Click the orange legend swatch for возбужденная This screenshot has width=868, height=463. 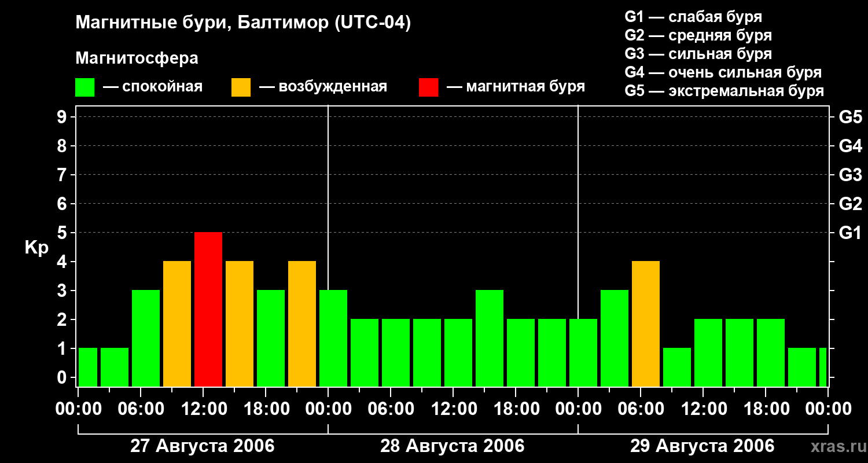coord(241,87)
